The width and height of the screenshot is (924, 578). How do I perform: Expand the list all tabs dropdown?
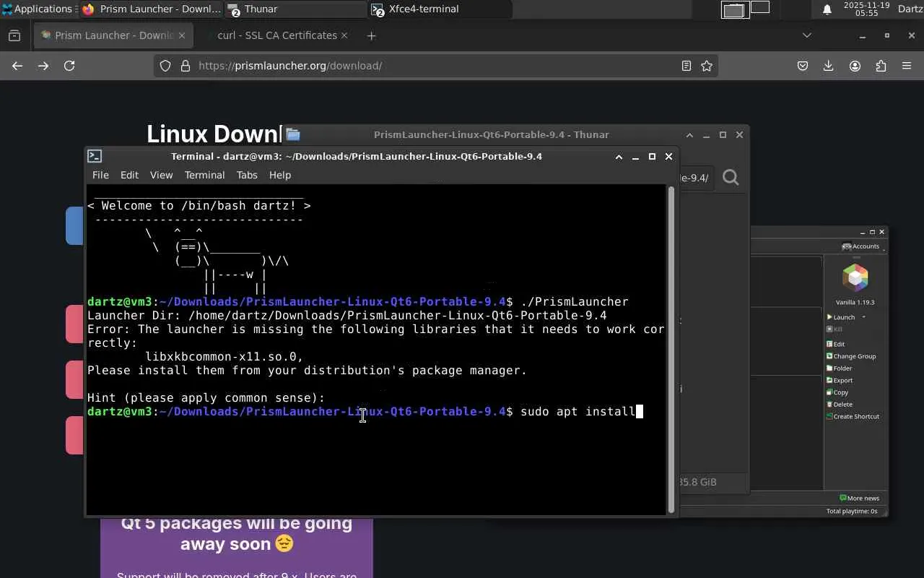point(807,35)
